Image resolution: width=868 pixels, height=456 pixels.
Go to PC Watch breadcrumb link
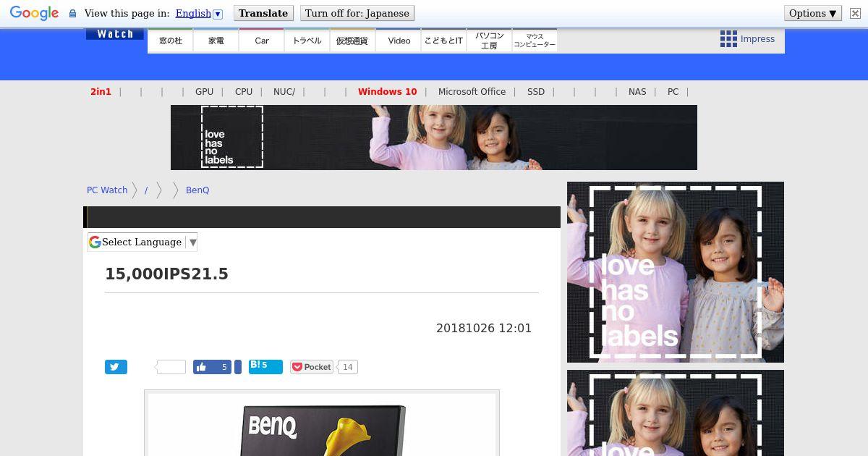pyautogui.click(x=107, y=190)
